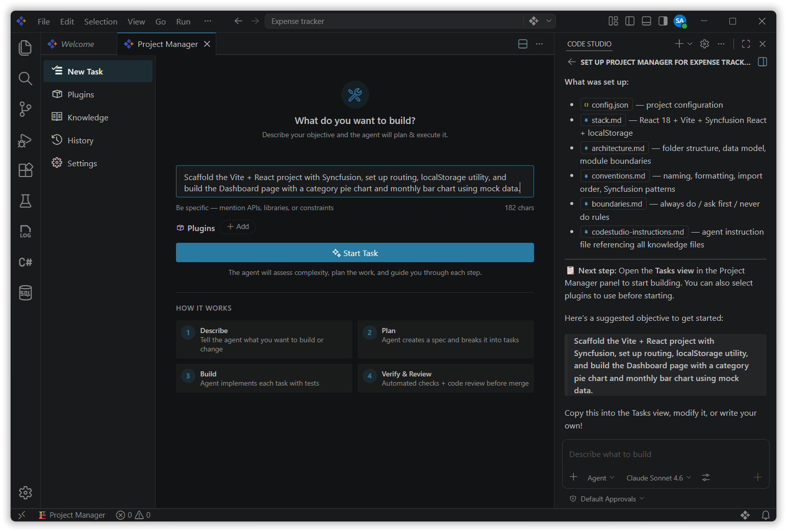Go back with the navigation arrow
Viewport: 787px width, 532px height.
(x=238, y=21)
